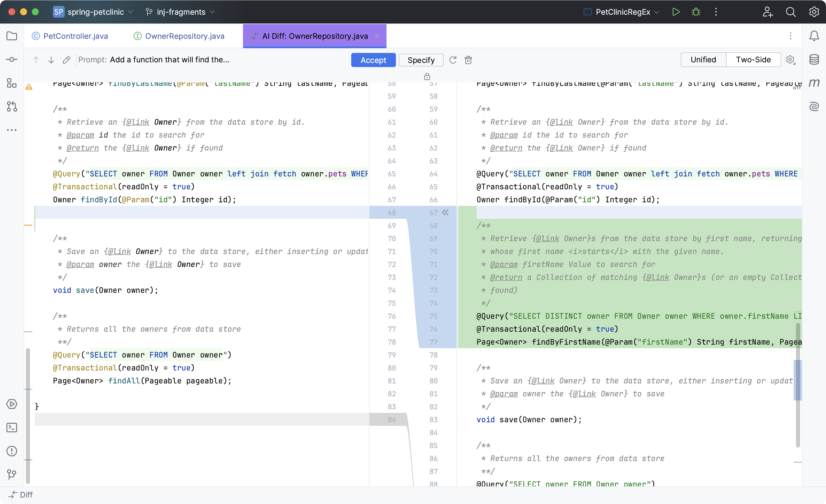Screen dimensions: 826x504
Task: Click the debug/build hammer icon in toolbar
Action: [x=696, y=12]
